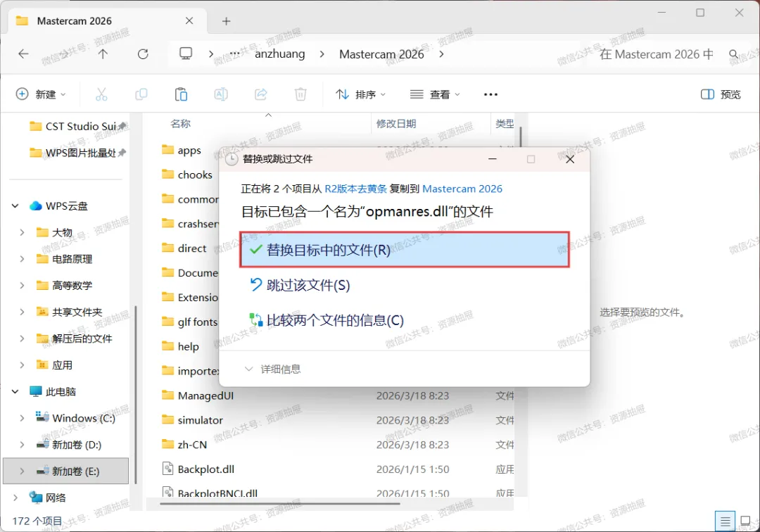This screenshot has width=760, height=532.
Task: Collapse the WPS云盘 tree node
Action: pyautogui.click(x=15, y=206)
